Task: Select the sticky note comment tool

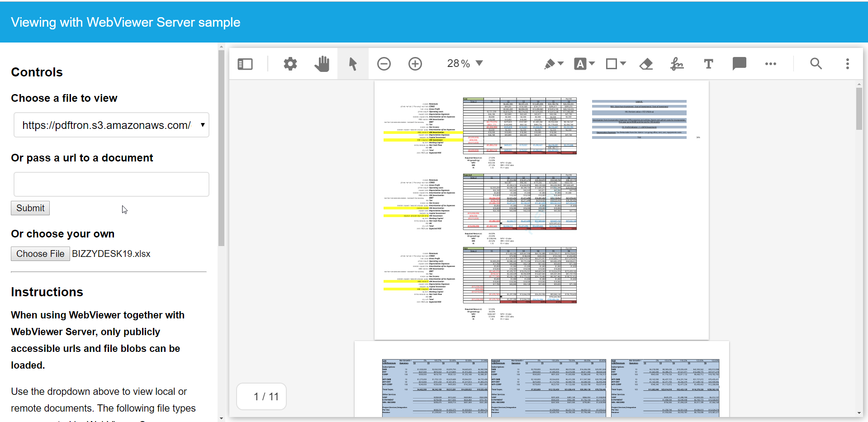Action: pyautogui.click(x=740, y=64)
